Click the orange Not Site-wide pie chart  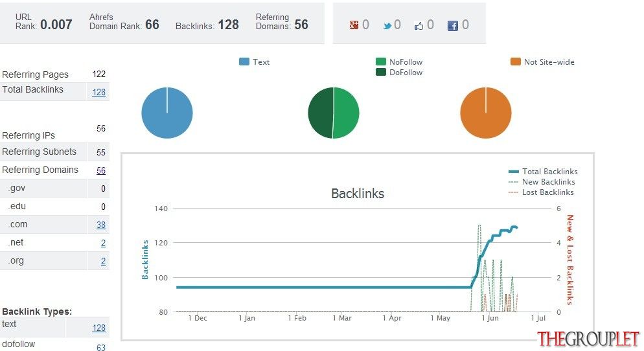[x=486, y=113]
